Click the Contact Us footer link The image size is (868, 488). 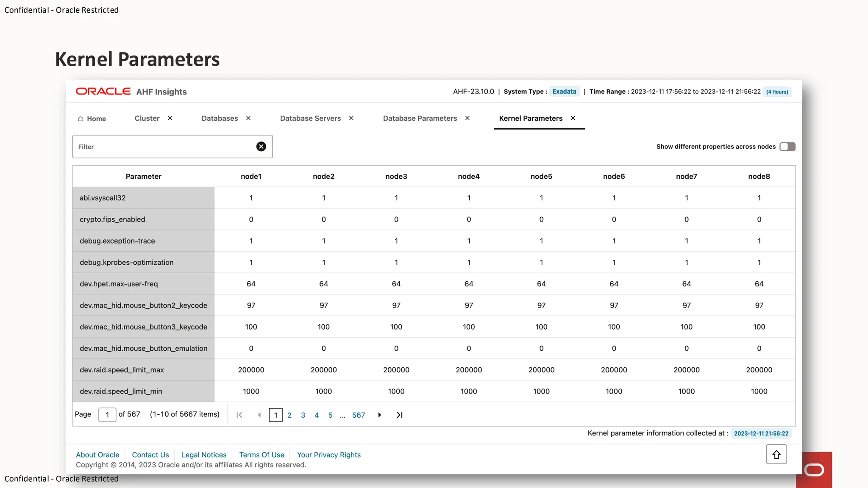(x=150, y=455)
